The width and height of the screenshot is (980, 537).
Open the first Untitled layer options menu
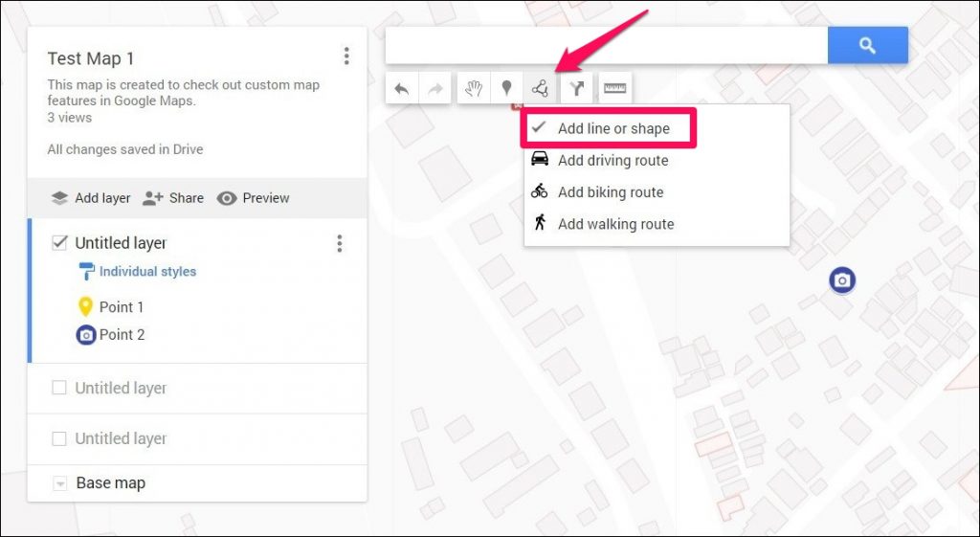340,243
